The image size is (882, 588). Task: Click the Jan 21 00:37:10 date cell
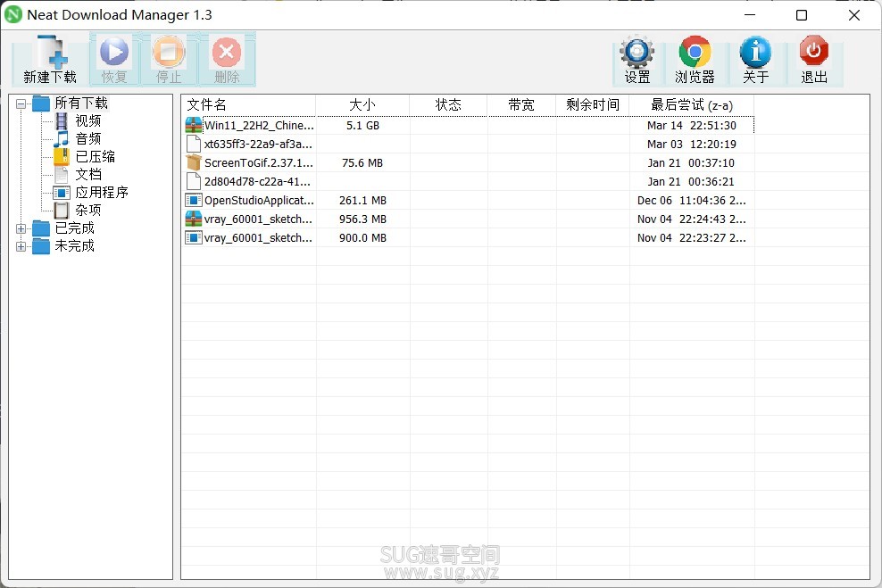[x=691, y=163]
